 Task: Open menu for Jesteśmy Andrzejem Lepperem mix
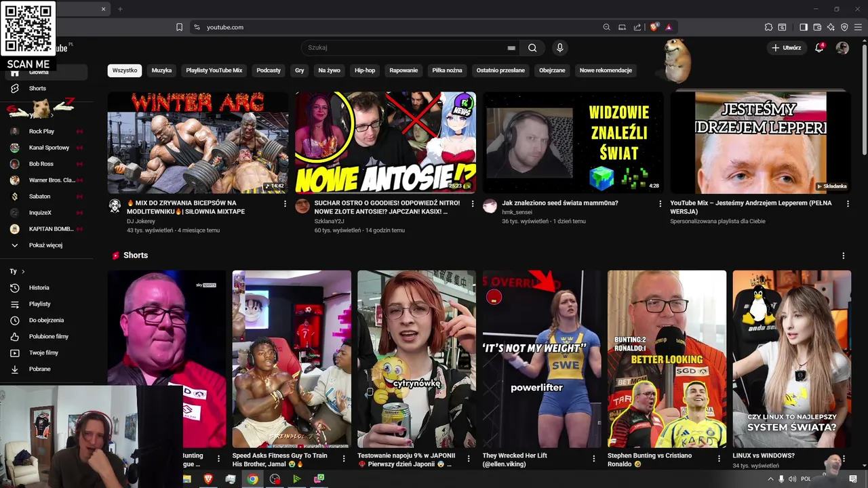point(848,203)
